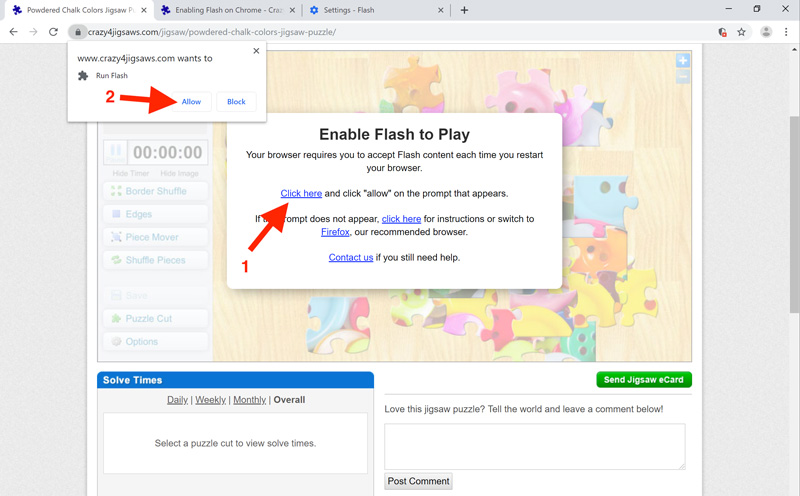The width and height of the screenshot is (800, 496).
Task: Click the zoom-in plus icon on puzzle
Action: pyautogui.click(x=683, y=61)
